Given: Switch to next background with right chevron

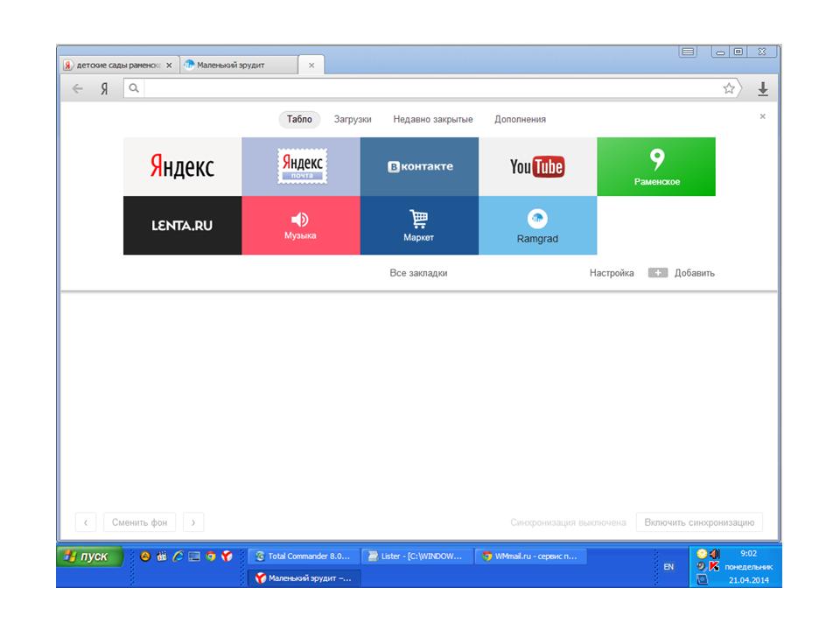Looking at the screenshot, I should (193, 521).
